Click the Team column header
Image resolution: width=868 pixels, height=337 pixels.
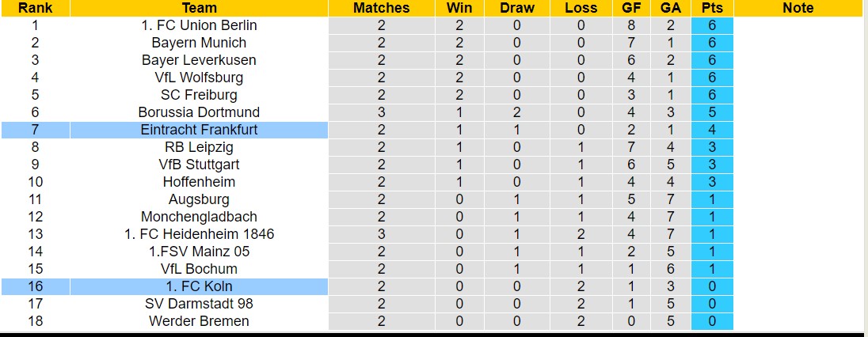click(200, 8)
